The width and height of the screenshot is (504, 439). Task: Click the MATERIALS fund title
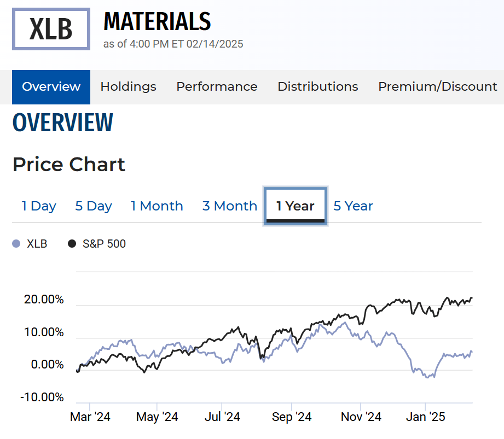(157, 22)
